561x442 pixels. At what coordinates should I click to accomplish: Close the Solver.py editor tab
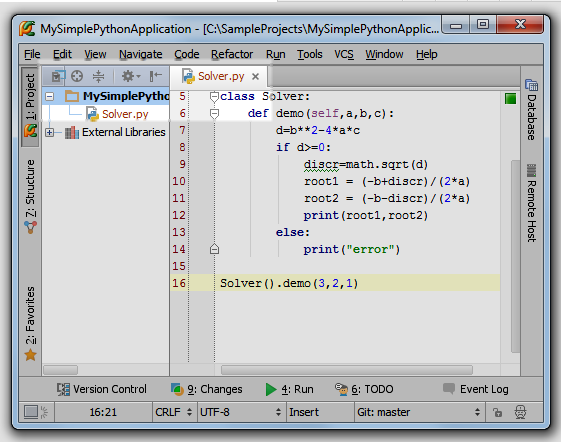pyautogui.click(x=255, y=77)
